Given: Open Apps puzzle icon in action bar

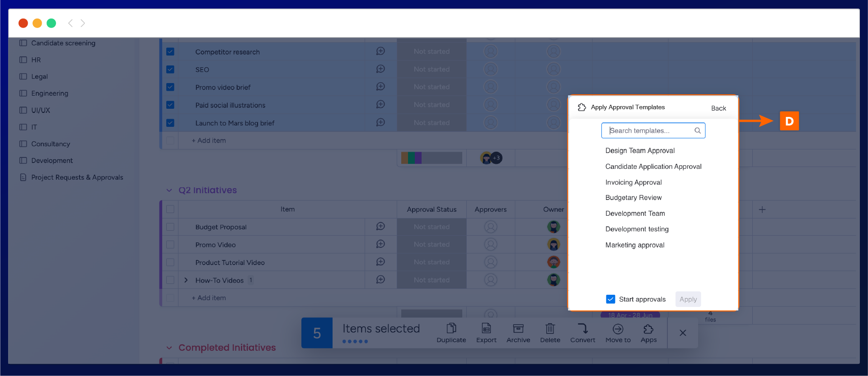Looking at the screenshot, I should click(648, 329).
